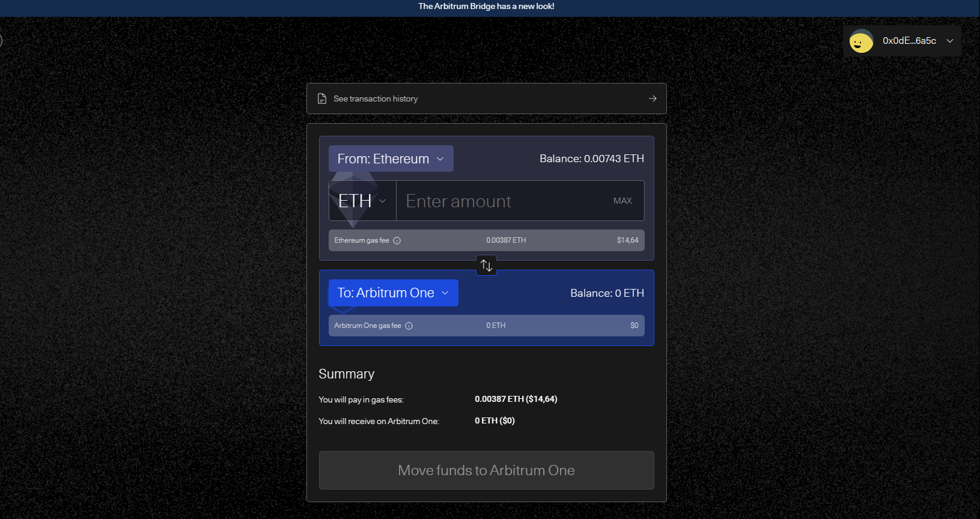Image resolution: width=980 pixels, height=519 pixels.
Task: Click the MAX amount button
Action: (622, 201)
